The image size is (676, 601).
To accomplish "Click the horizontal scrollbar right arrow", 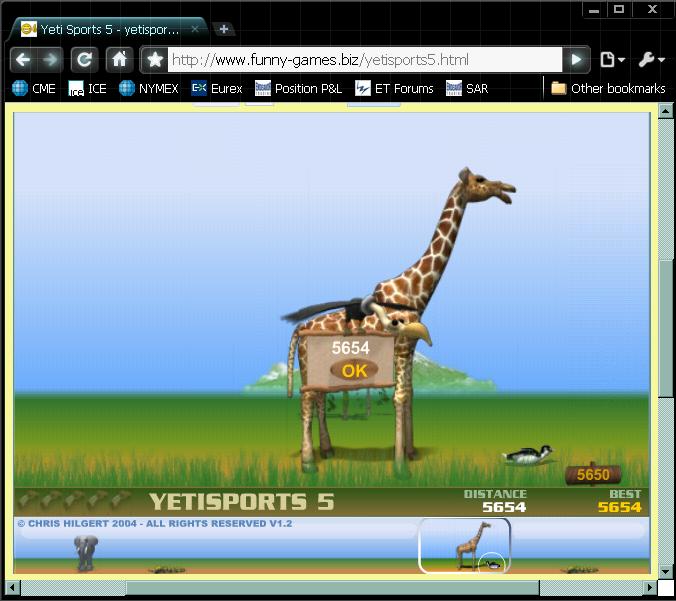I will pyautogui.click(x=649, y=587).
